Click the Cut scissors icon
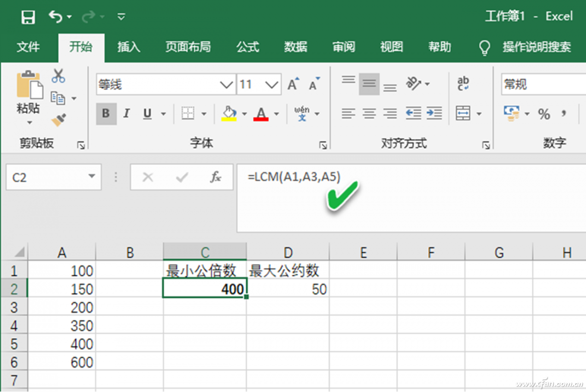The width and height of the screenshot is (586, 392). pos(59,76)
